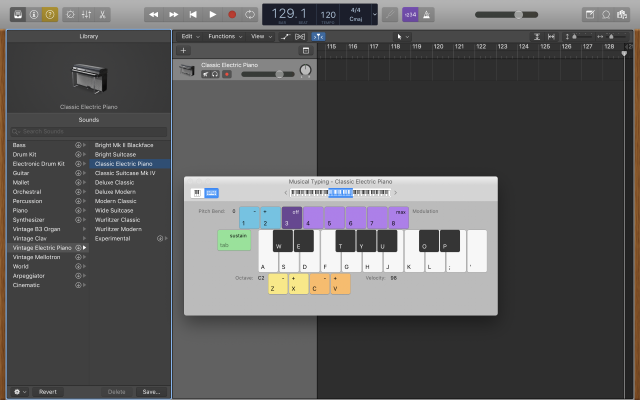Open the Note Pad button

[590, 15]
